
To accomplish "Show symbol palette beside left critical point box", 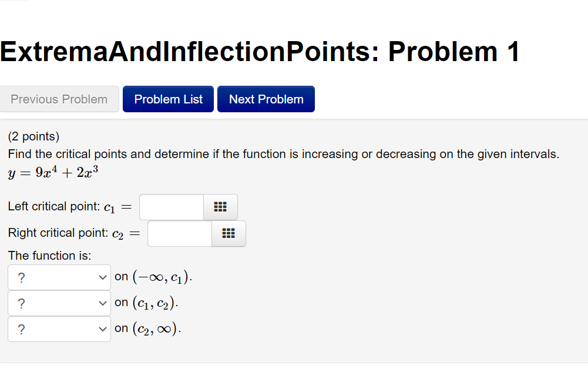I will click(220, 207).
